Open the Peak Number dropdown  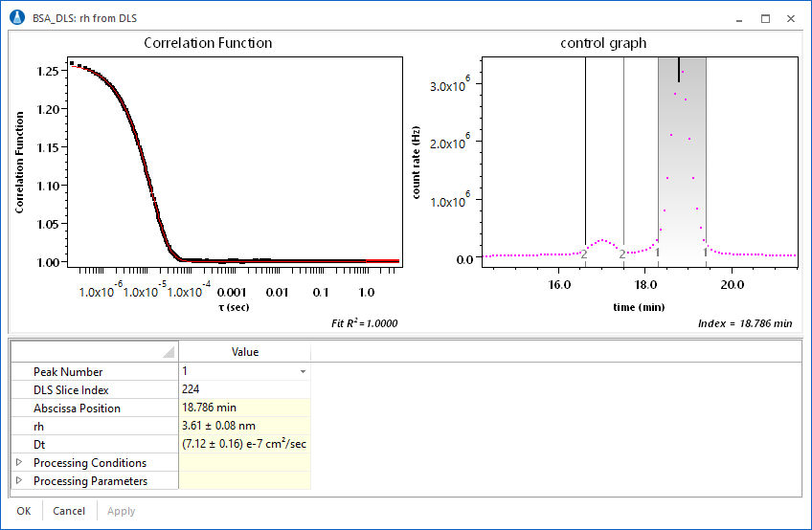(303, 371)
